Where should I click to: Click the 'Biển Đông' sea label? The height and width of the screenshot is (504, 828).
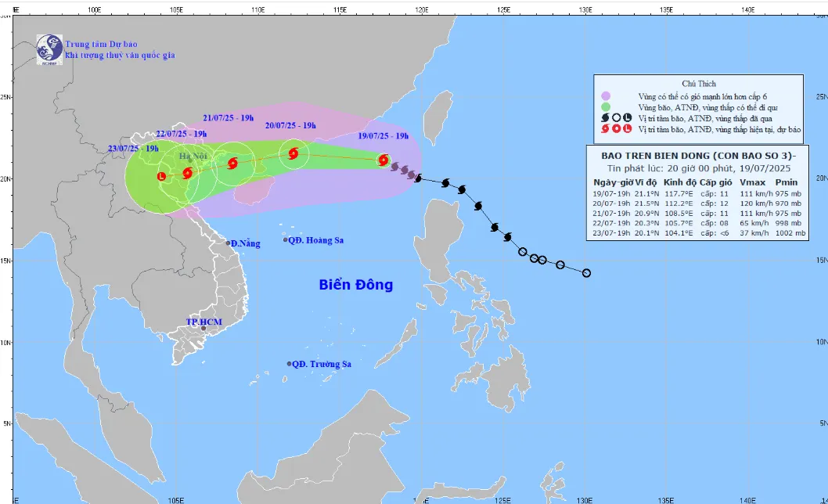coord(356,285)
